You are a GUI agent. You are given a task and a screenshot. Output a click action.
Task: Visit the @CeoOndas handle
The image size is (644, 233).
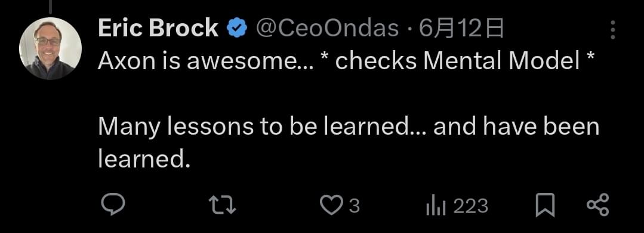[327, 29]
